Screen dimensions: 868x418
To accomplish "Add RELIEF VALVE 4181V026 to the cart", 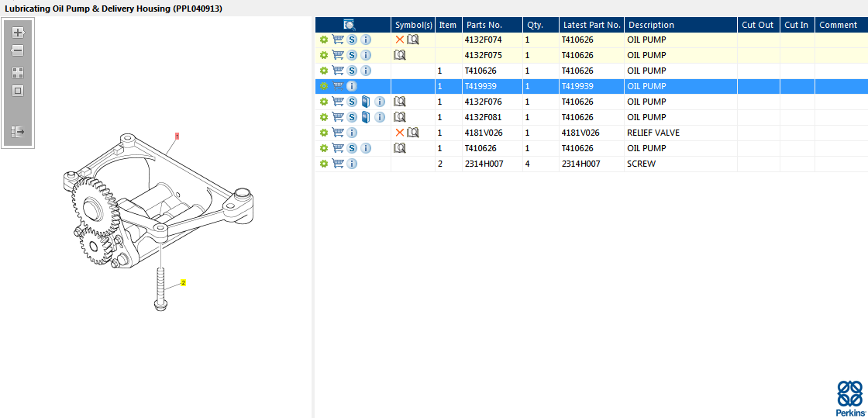I will (338, 133).
